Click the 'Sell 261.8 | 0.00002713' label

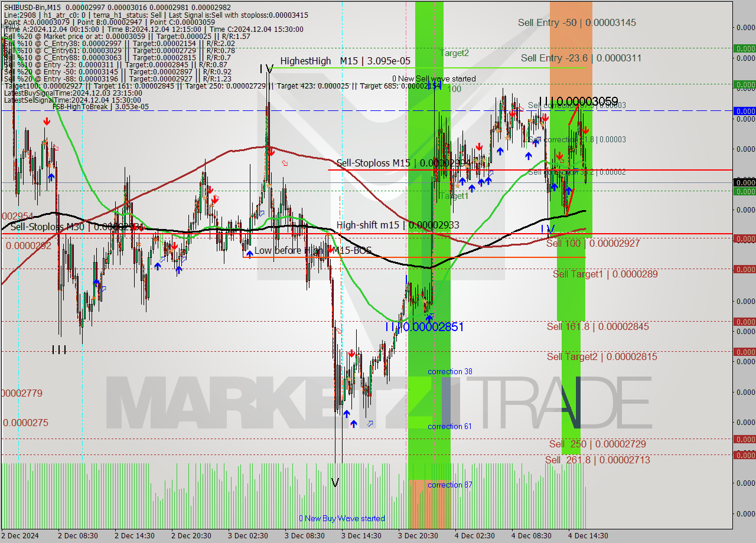point(598,460)
